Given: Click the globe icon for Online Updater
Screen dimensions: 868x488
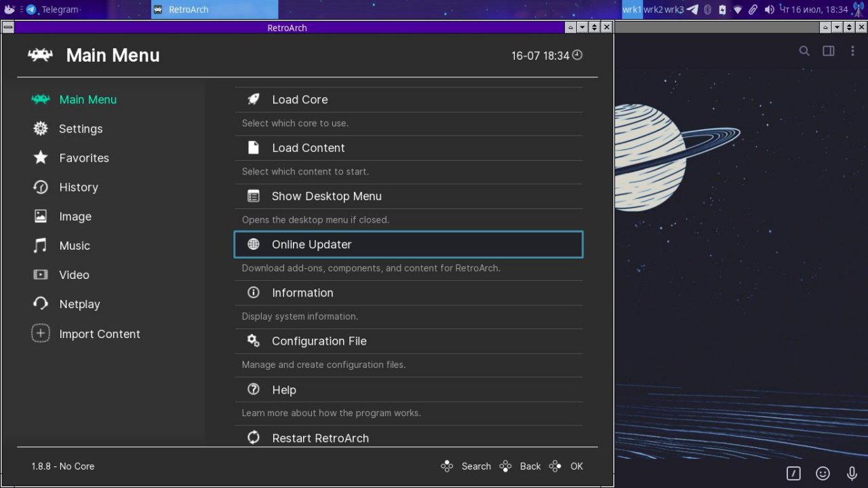Looking at the screenshot, I should (254, 244).
